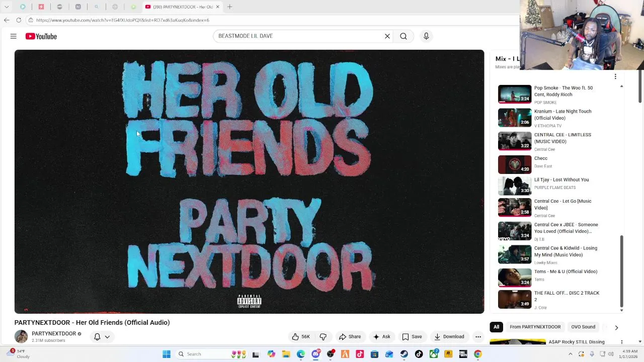Like the video showing 56K
This screenshot has width=644, height=362.
click(301, 337)
